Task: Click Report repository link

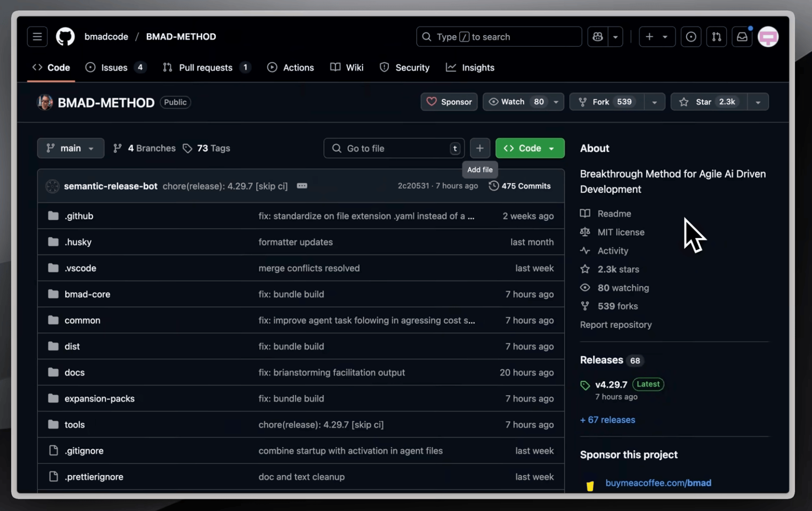Action: (616, 325)
